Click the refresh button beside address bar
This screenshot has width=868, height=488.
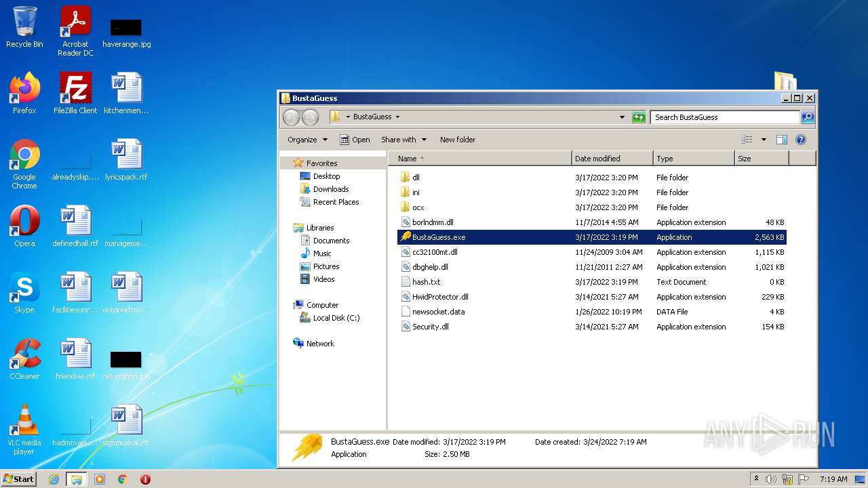tap(638, 117)
